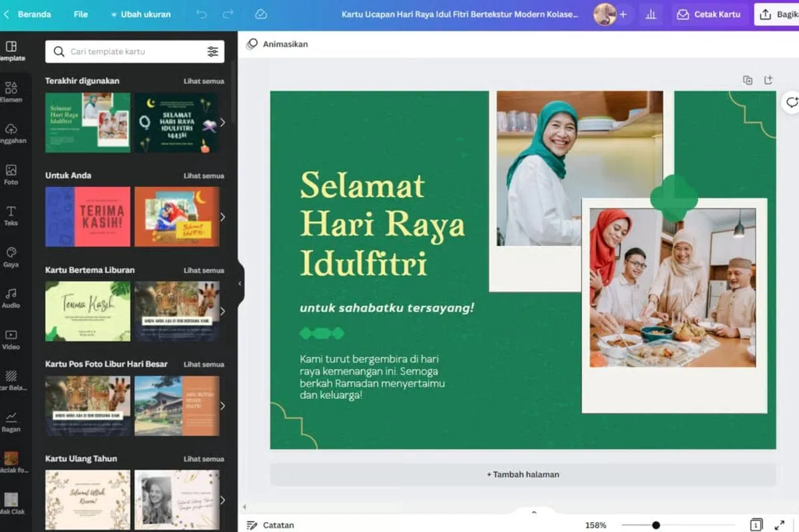
Task: Open page grid view icon
Action: (756, 525)
